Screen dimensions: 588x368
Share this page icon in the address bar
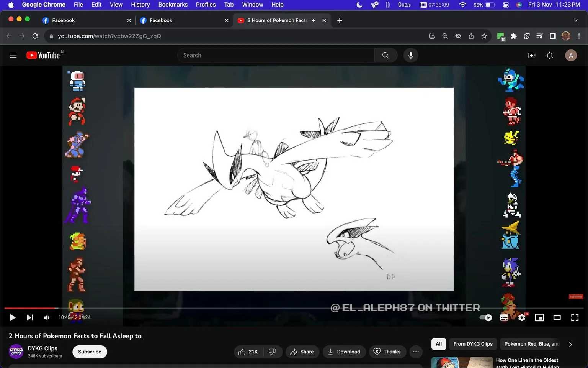[x=471, y=36]
